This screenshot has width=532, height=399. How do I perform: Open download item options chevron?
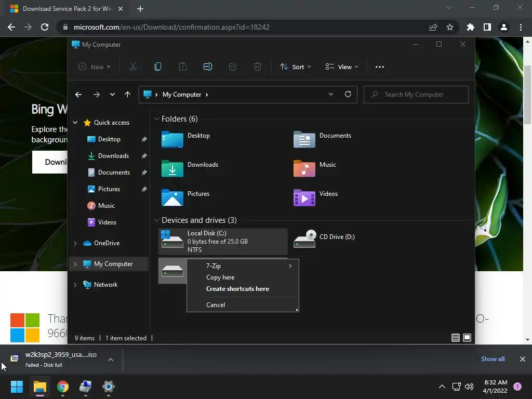point(111,360)
